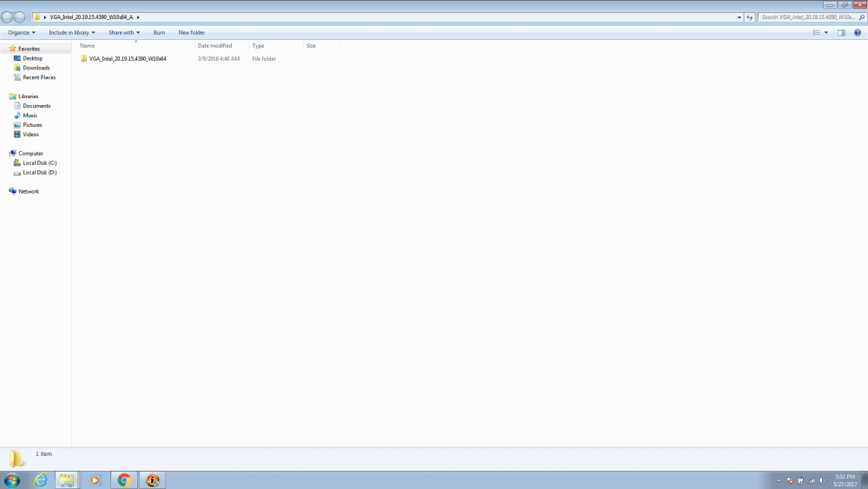Image resolution: width=868 pixels, height=489 pixels.
Task: Open Explorer help button
Action: [x=858, y=33]
